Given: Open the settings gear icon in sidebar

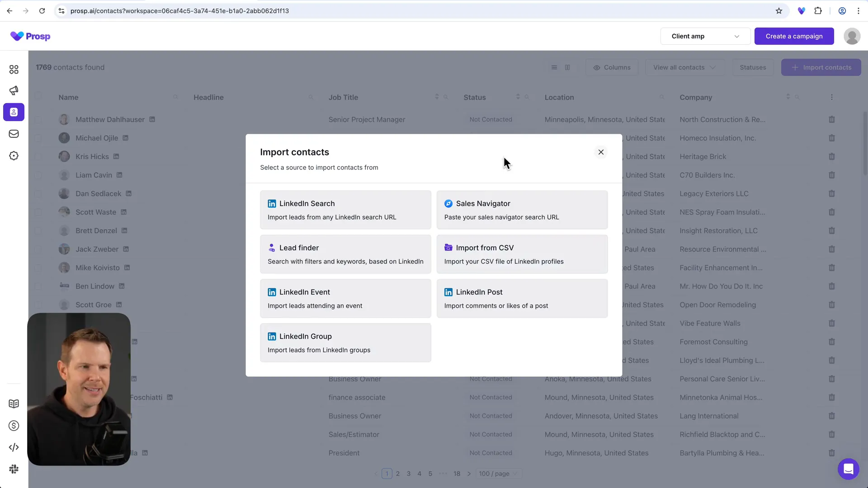Looking at the screenshot, I should [14, 156].
